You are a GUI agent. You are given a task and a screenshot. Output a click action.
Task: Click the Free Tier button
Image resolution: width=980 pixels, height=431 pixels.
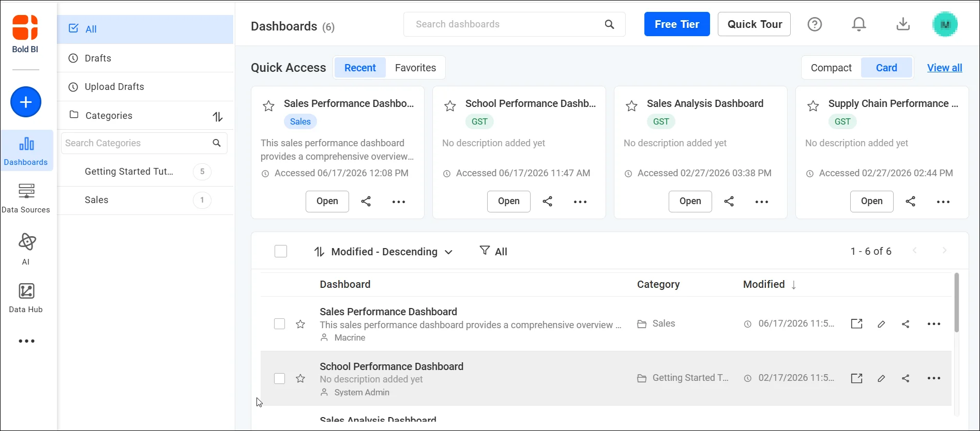(677, 24)
